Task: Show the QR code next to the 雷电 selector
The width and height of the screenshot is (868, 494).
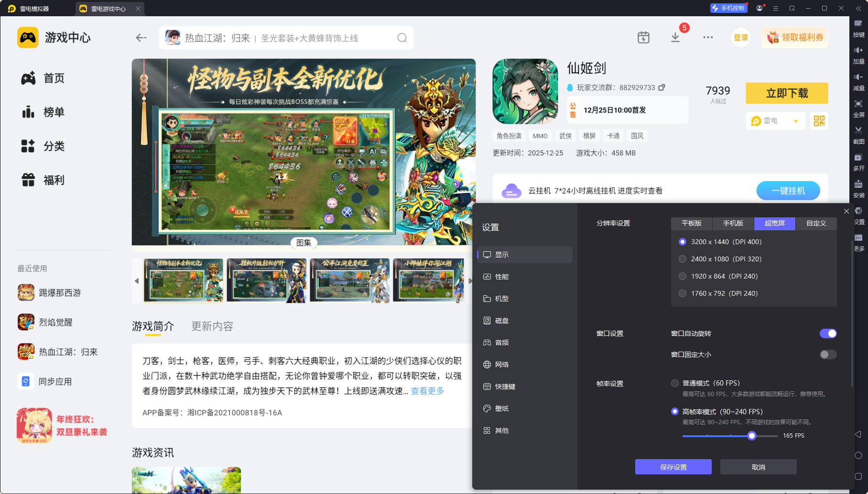Action: coord(819,121)
